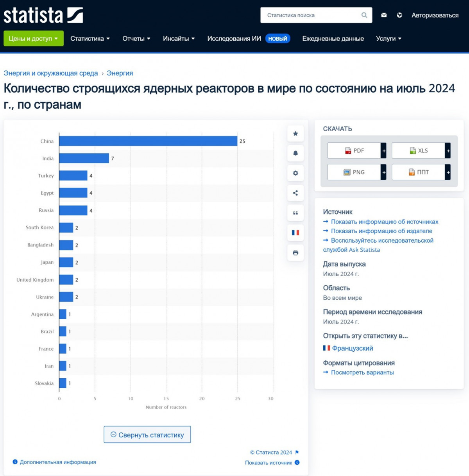Screen dimensions: 469x476
Task: Expand the Услуги dropdown menu
Action: pos(388,38)
